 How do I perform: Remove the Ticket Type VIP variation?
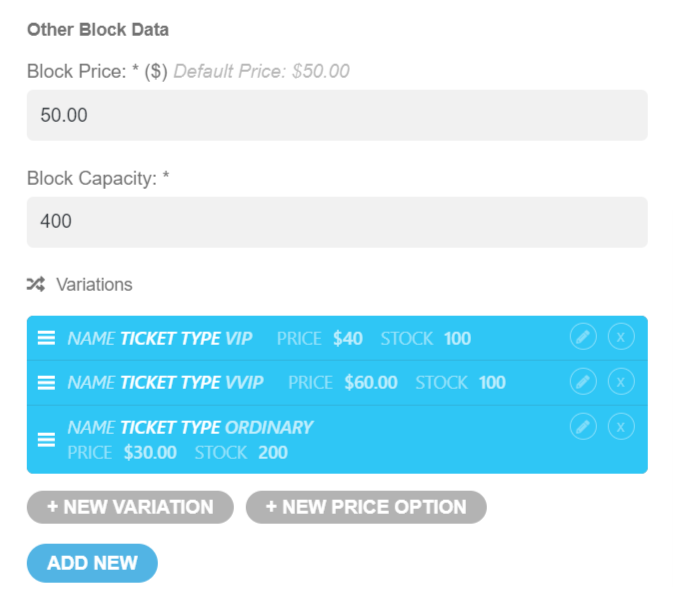click(621, 337)
